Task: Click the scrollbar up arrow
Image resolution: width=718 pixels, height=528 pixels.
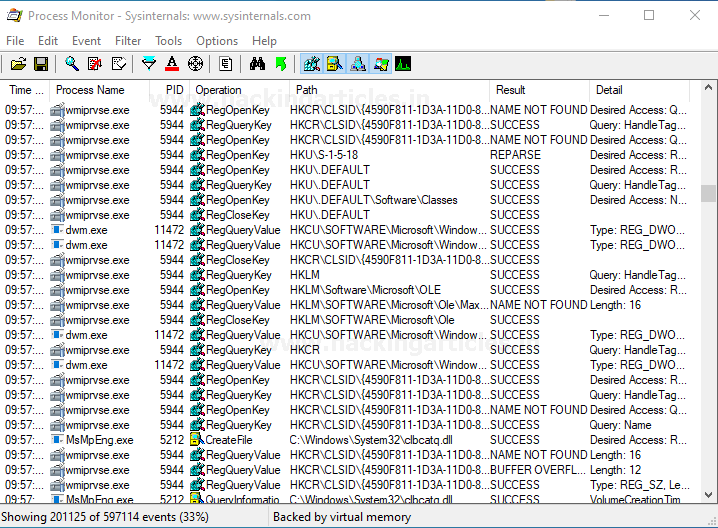Action: [x=708, y=87]
